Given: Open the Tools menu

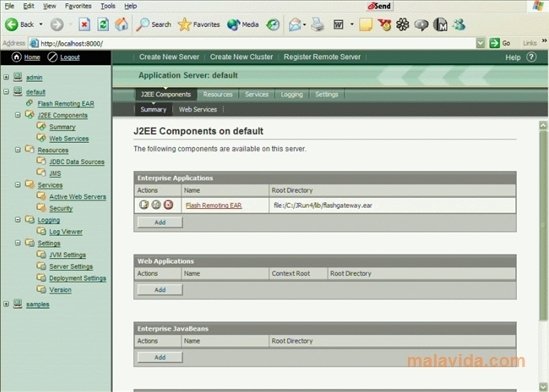Looking at the screenshot, I should [x=108, y=6].
